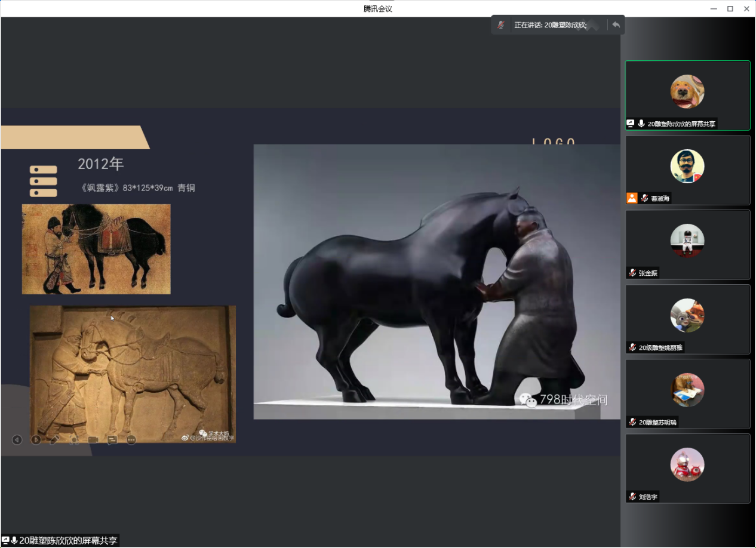756x548 pixels.
Task: Click the 20雕塑陈欣欣的屏幕共享 label at bottom left
Action: point(67,540)
